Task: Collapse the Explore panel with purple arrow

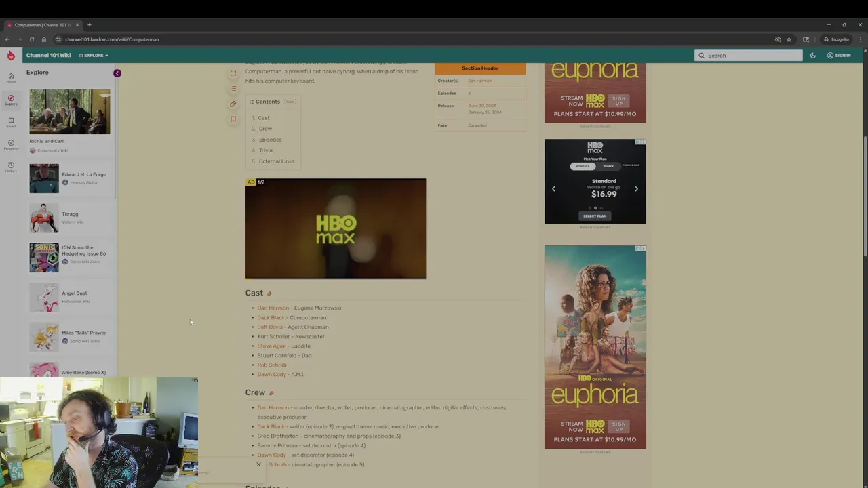Action: (x=117, y=73)
